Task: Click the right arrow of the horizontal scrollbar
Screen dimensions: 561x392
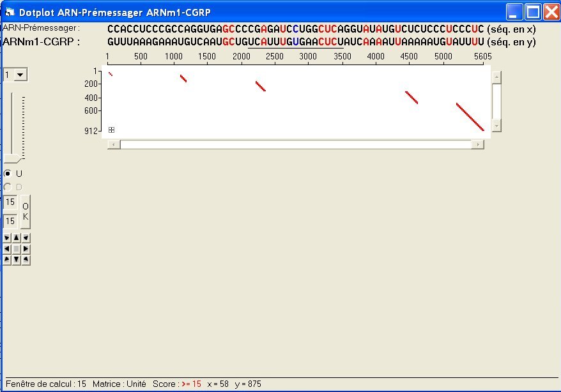Action: (479, 144)
